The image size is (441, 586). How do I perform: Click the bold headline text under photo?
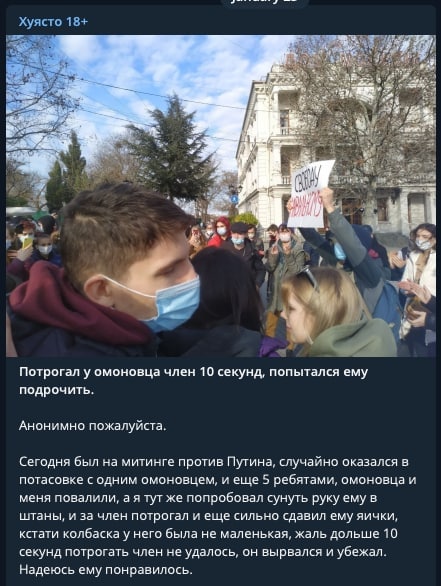194,381
